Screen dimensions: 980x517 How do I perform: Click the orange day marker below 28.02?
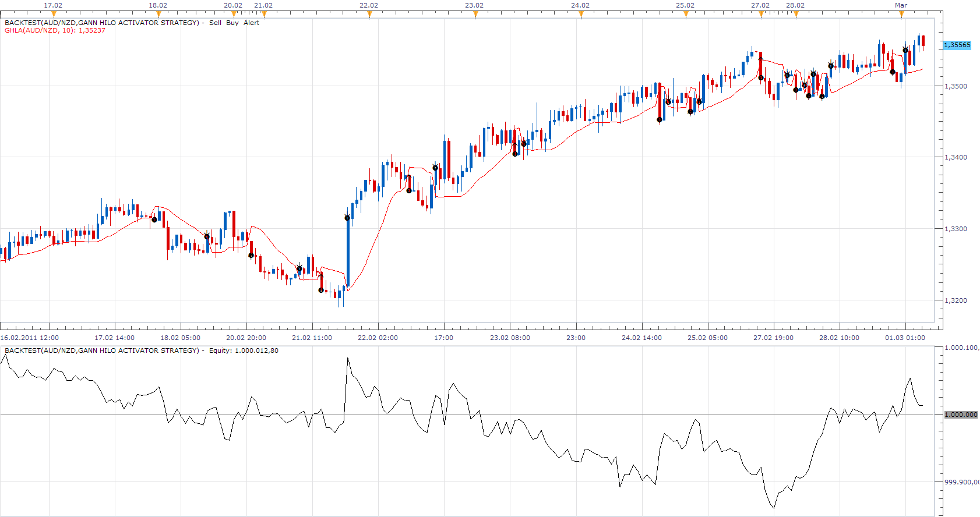tap(796, 14)
